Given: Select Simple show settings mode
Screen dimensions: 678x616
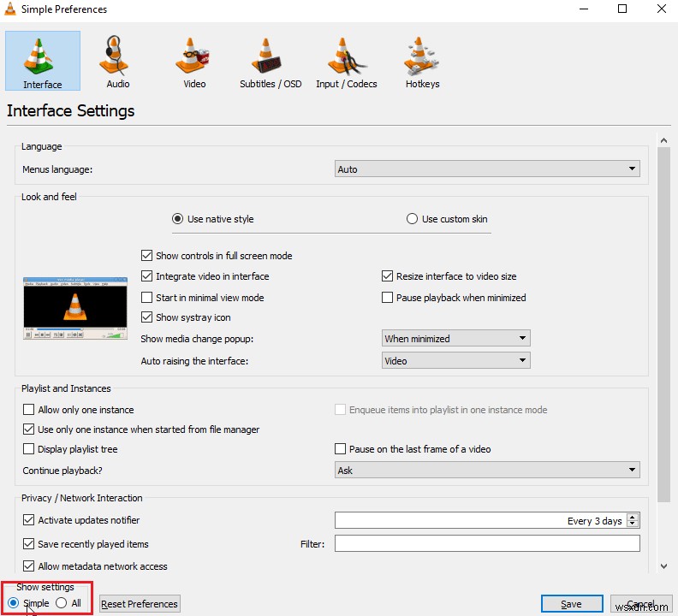Looking at the screenshot, I should click(x=28, y=603).
